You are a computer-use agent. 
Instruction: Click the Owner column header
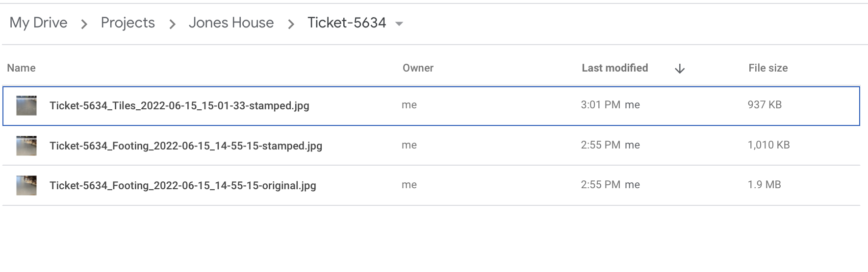point(418,68)
